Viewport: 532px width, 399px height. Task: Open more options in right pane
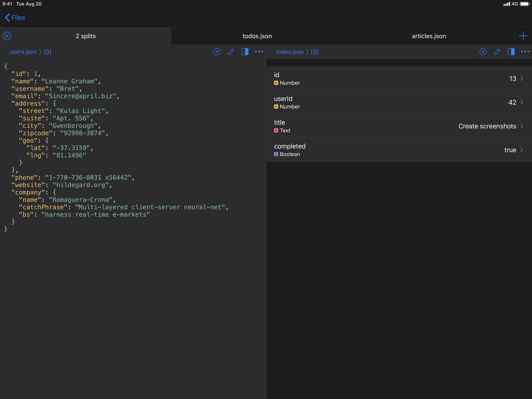point(525,52)
